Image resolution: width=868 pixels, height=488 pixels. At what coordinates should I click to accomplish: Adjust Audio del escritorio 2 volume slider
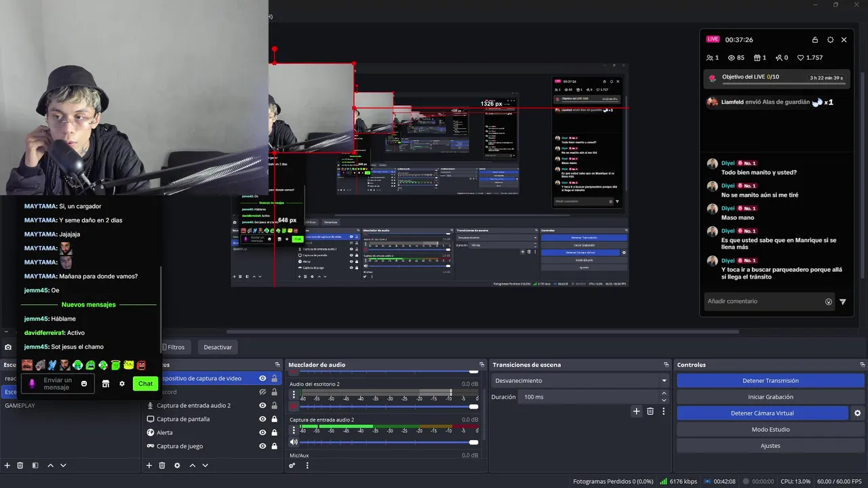point(390,407)
